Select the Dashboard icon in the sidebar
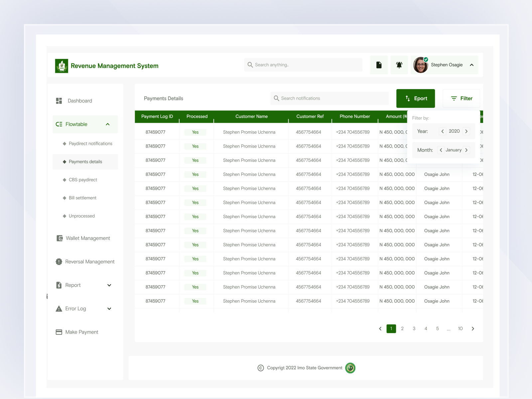The image size is (532, 399). click(59, 100)
